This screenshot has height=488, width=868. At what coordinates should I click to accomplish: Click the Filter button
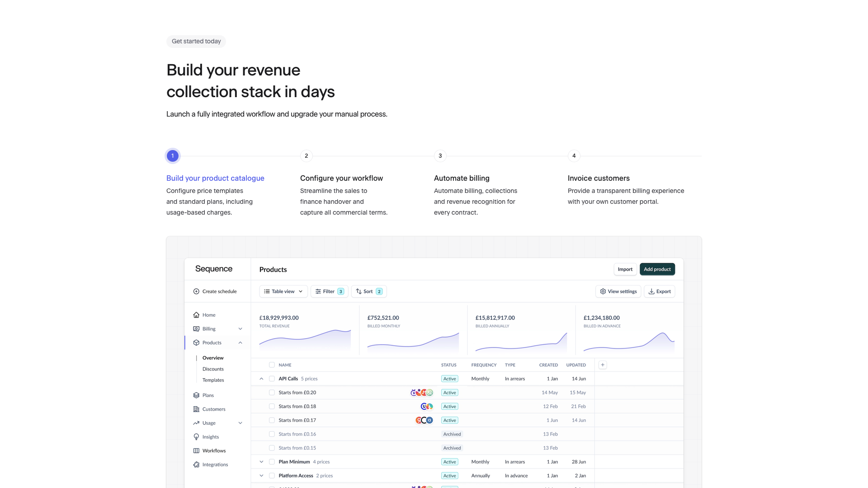(330, 291)
